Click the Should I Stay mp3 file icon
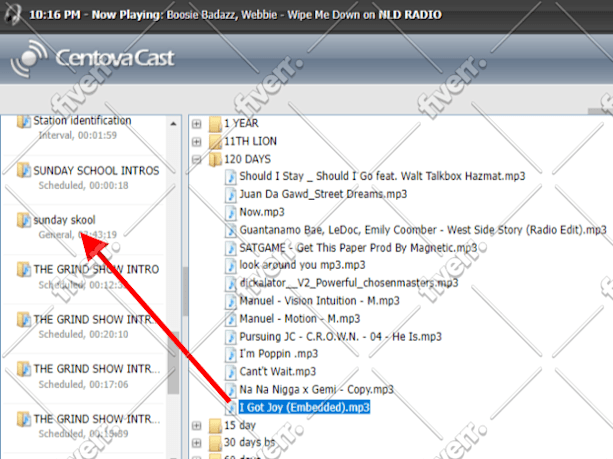Screen dimensions: 613x459 click(231, 177)
